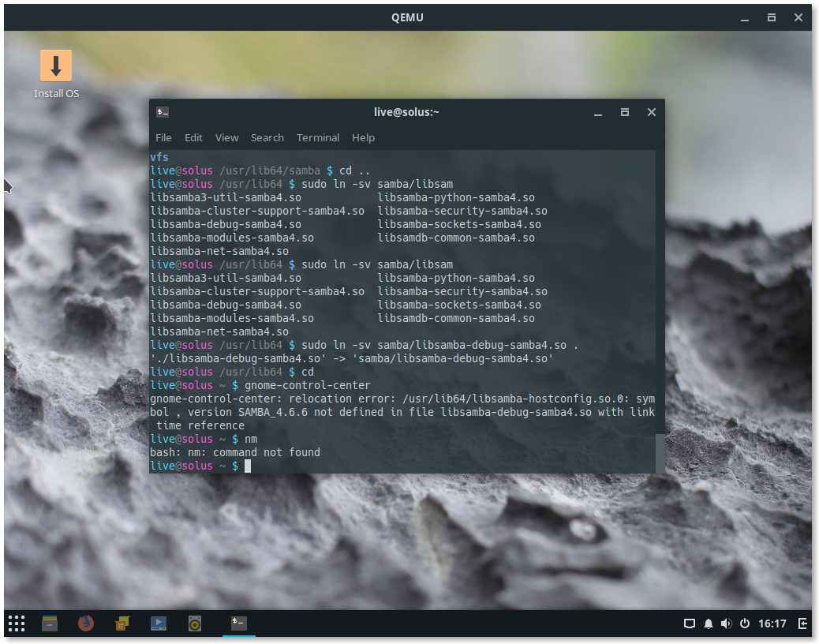Launch the file manager from the panel
The width and height of the screenshot is (819, 644).
pos(50,623)
